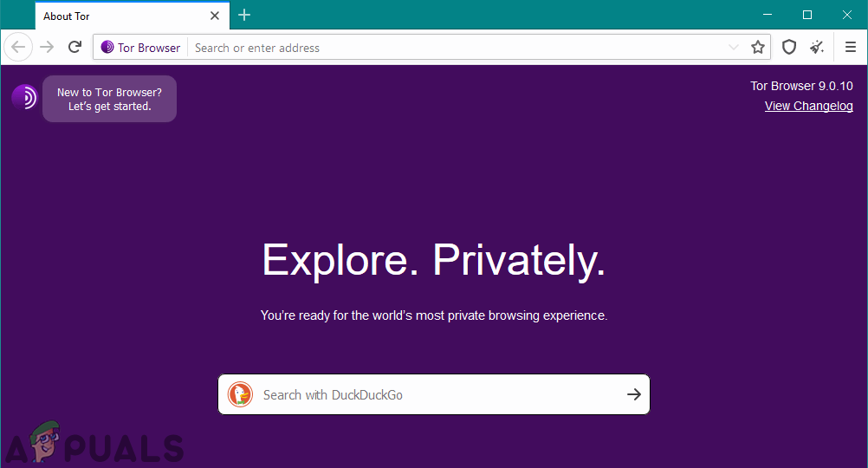The height and width of the screenshot is (468, 868).
Task: Request a New Identity via broom icon
Action: pos(817,47)
